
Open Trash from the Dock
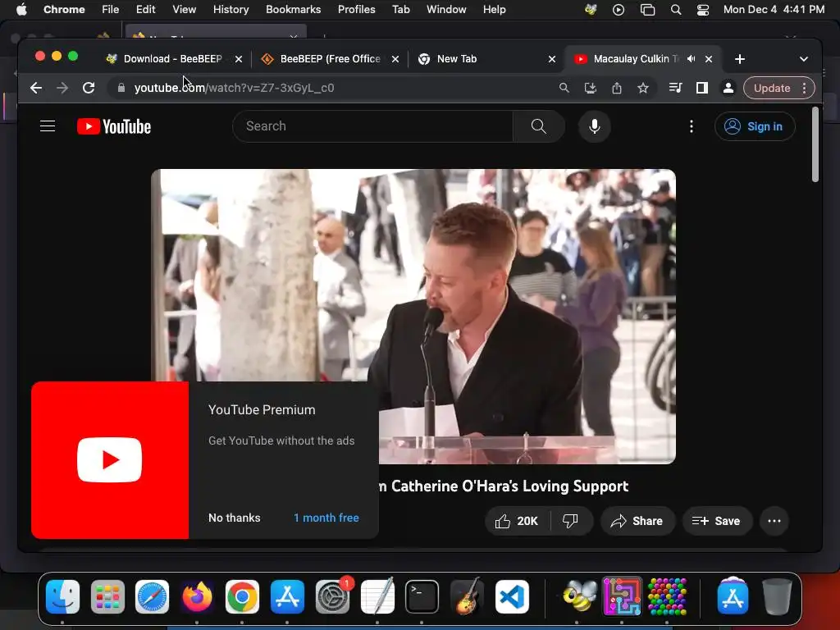pyautogui.click(x=777, y=596)
